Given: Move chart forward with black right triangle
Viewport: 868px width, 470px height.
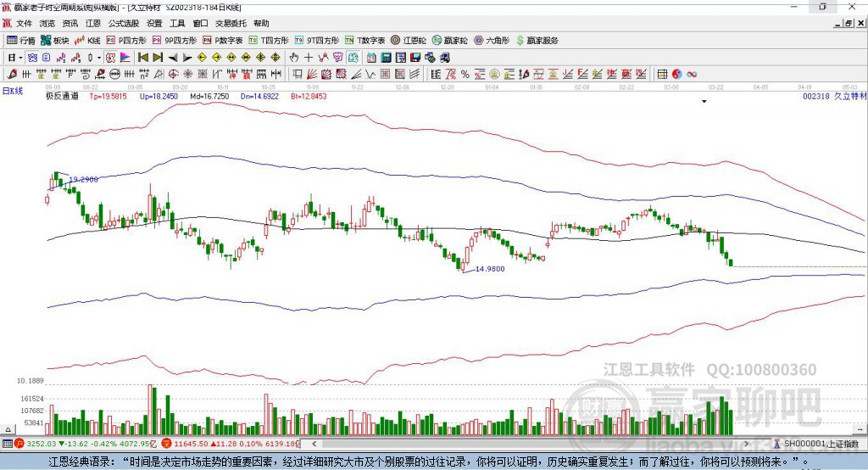Looking at the screenshot, I should tap(187, 58).
